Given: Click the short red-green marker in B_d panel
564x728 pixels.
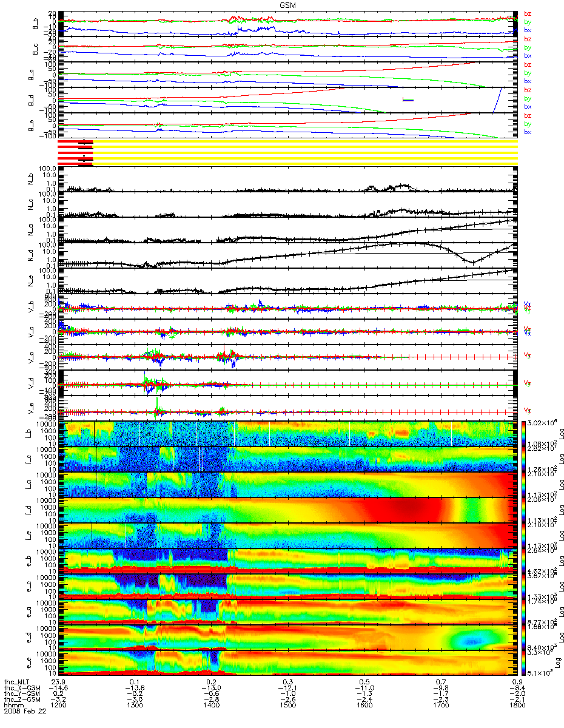Looking at the screenshot, I should pyautogui.click(x=408, y=99).
